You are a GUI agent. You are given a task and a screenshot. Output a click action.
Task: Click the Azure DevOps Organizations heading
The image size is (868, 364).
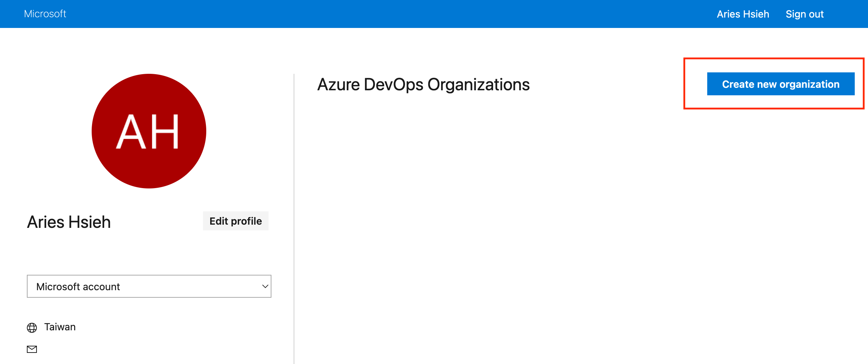[x=423, y=85]
